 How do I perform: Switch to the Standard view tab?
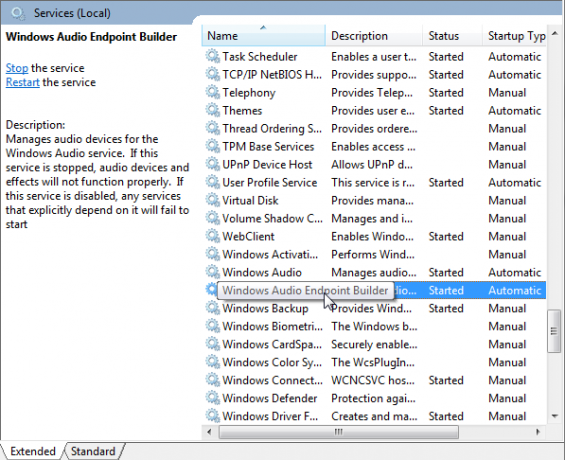pyautogui.click(x=93, y=451)
